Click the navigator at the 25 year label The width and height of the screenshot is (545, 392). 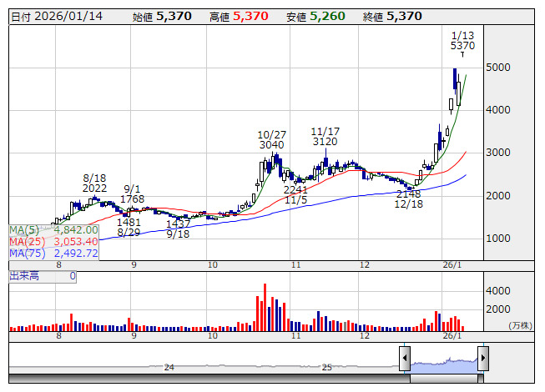pyautogui.click(x=327, y=367)
